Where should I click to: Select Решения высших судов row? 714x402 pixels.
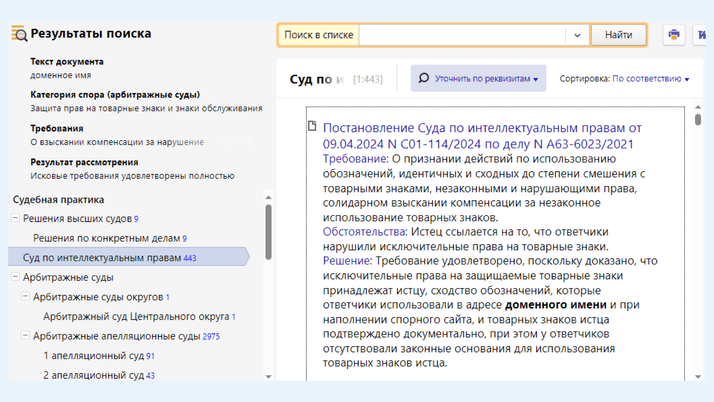[x=81, y=219]
